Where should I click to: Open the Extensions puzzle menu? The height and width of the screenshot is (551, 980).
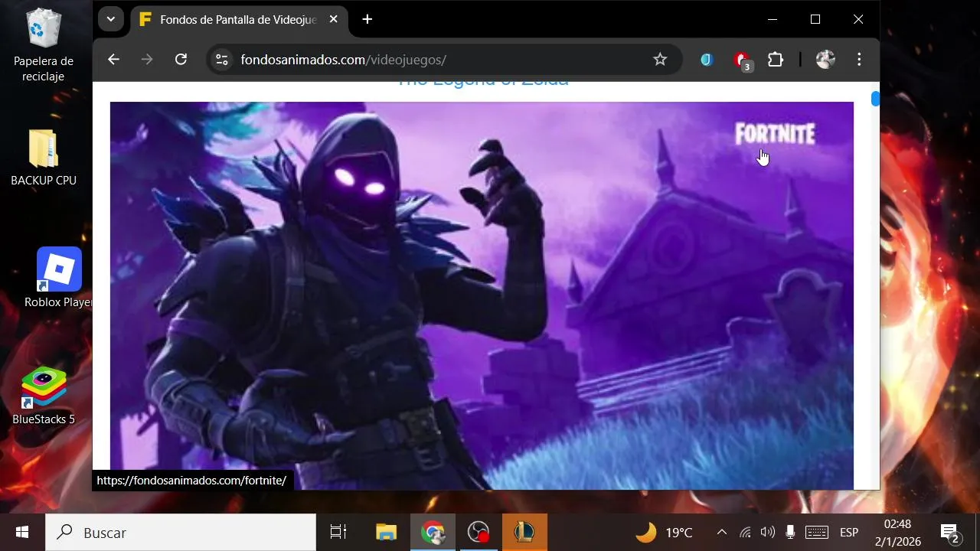point(776,59)
